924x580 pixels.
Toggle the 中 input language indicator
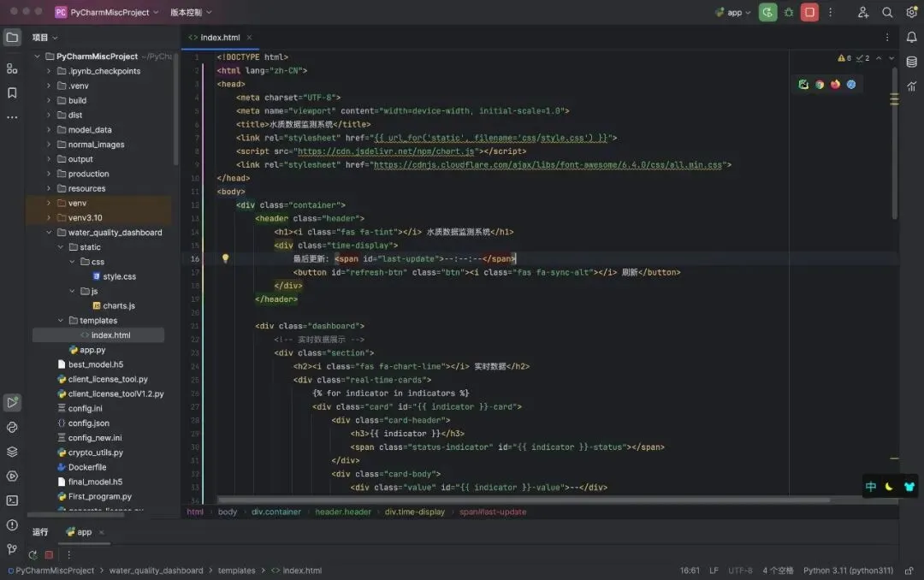coord(871,487)
